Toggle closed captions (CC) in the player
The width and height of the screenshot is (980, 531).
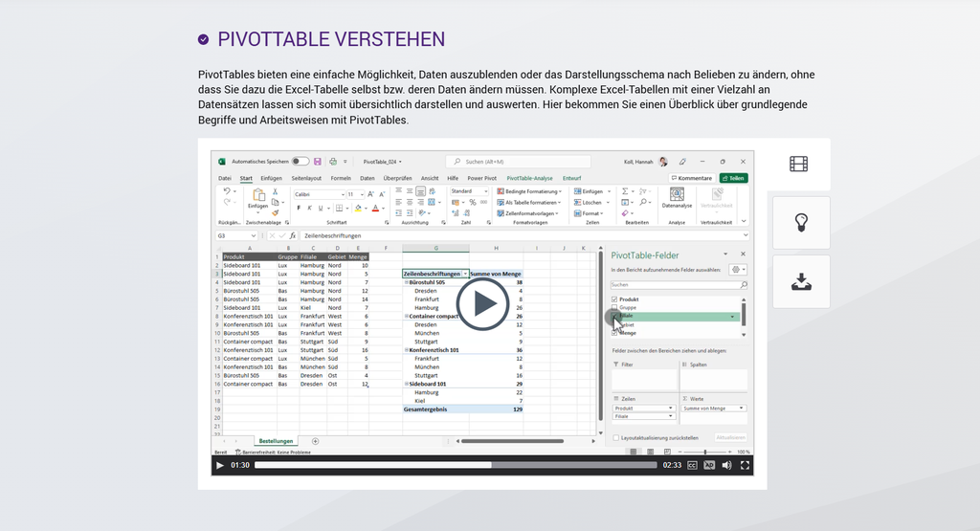point(692,465)
